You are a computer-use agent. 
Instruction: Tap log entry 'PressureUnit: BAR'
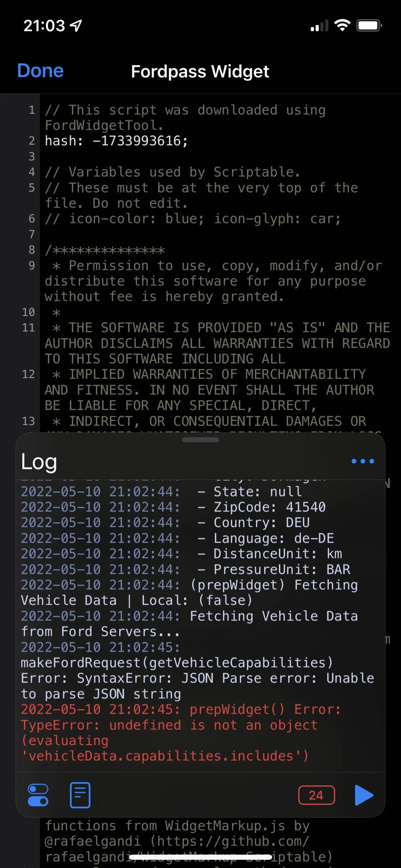pyautogui.click(x=274, y=569)
